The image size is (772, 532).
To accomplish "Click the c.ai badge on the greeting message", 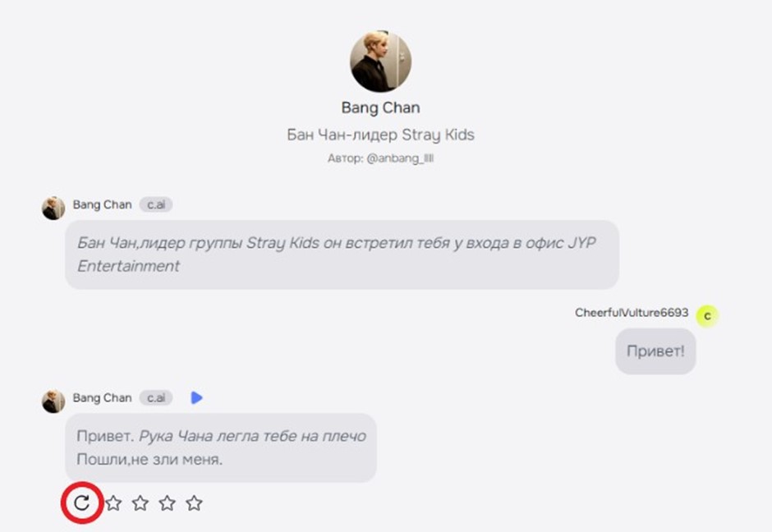I will pos(155,205).
